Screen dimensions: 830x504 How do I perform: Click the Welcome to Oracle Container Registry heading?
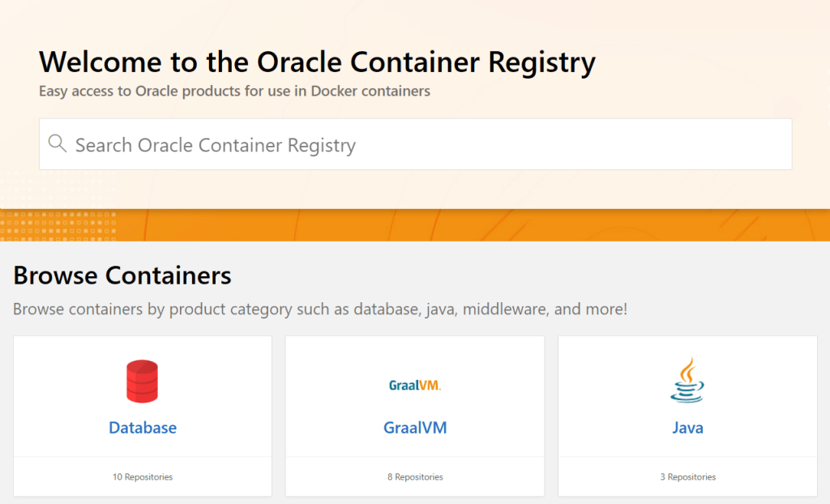point(317,62)
